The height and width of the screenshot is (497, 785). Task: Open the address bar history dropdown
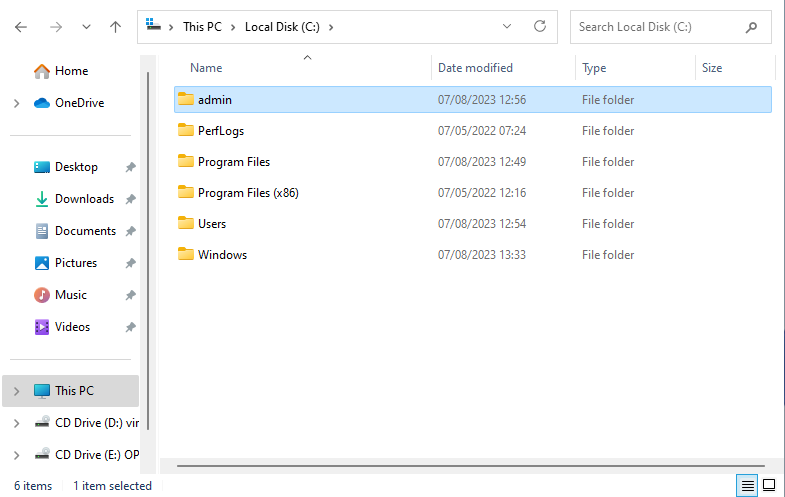(507, 27)
